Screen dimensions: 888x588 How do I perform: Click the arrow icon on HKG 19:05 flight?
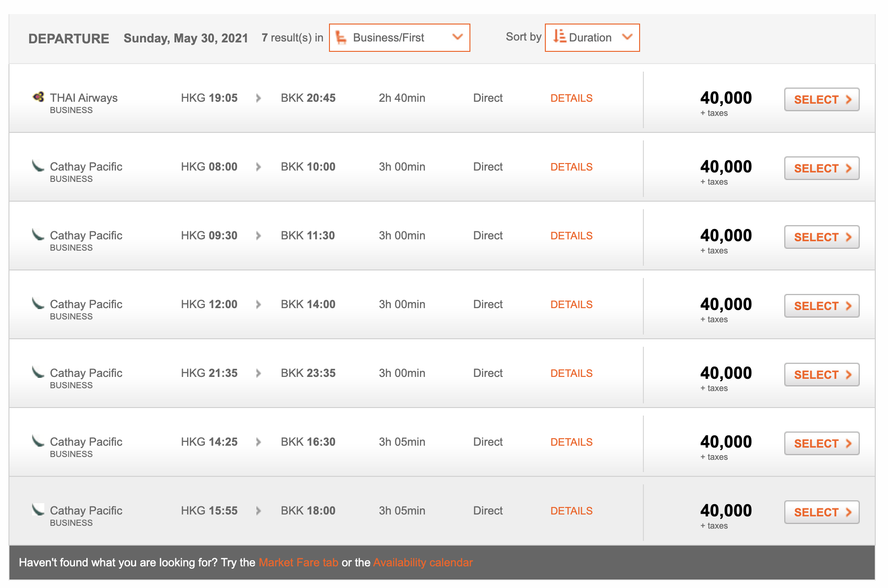coord(258,98)
